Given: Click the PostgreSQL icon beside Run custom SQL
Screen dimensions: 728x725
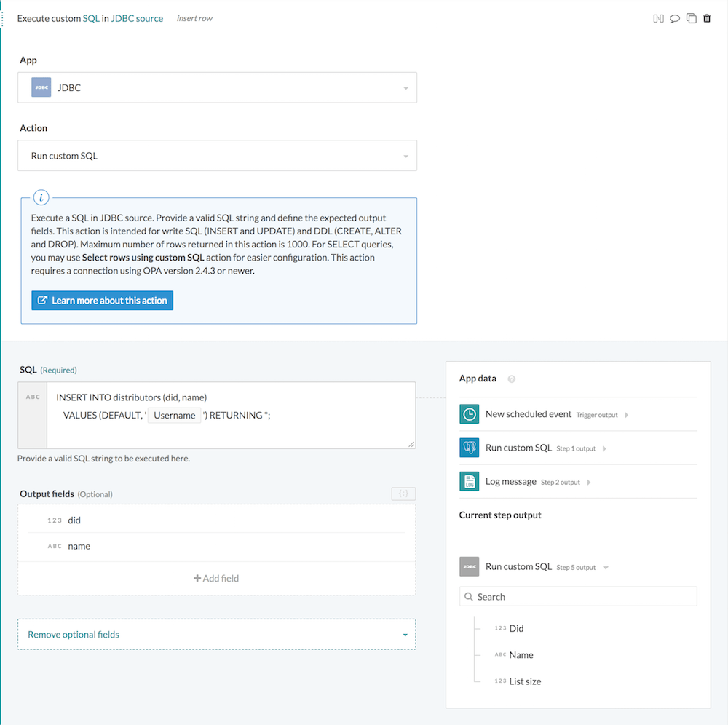Looking at the screenshot, I should 470,448.
